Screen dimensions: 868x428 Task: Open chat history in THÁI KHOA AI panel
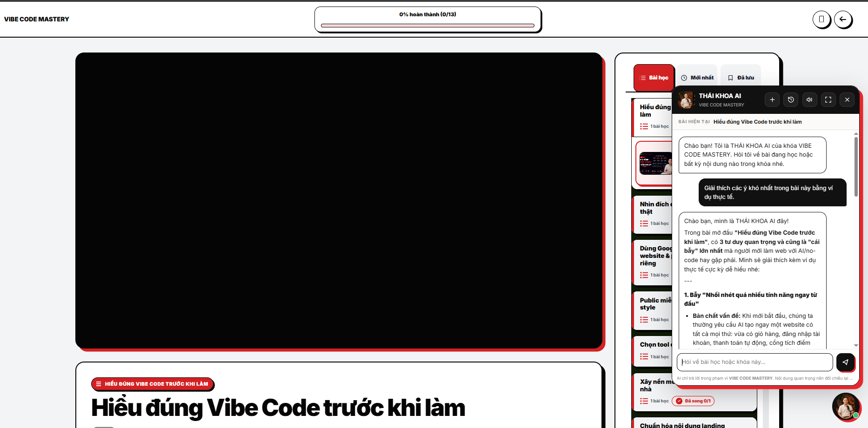click(x=791, y=99)
